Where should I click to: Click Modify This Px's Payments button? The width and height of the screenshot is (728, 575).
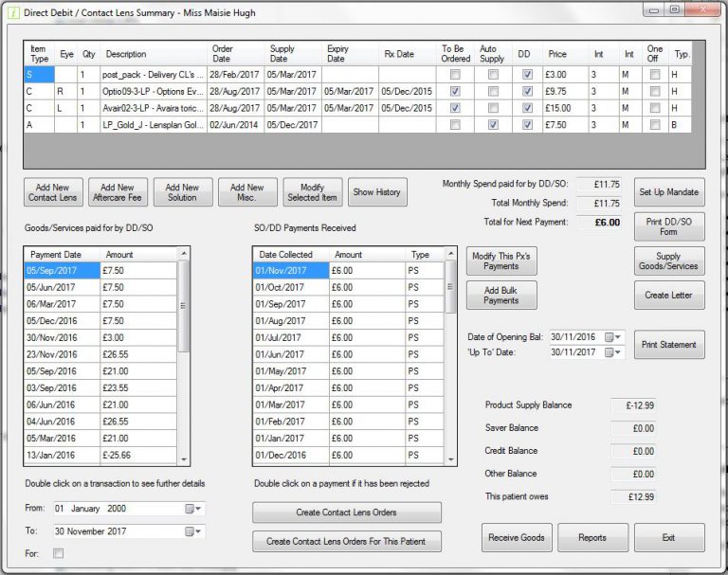tap(501, 261)
